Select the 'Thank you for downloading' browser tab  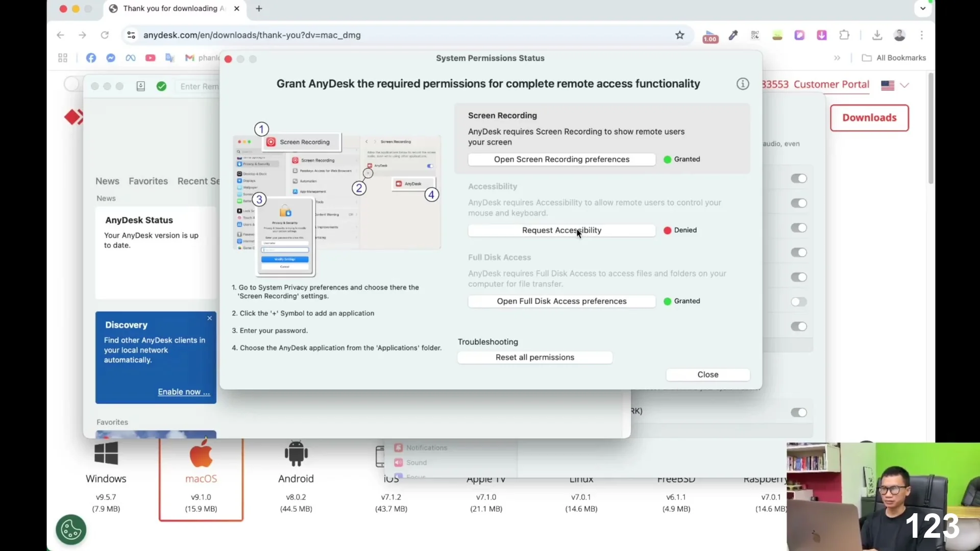coord(174,9)
